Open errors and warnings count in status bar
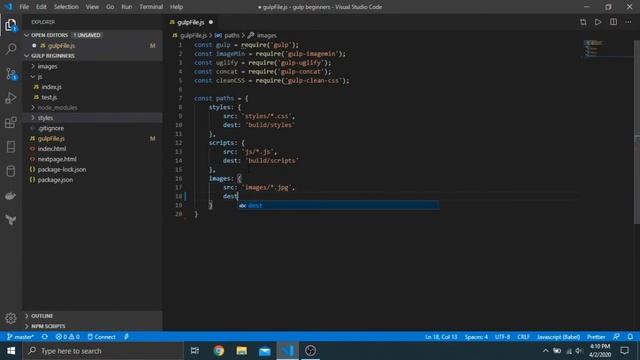This screenshot has width=640, height=360. [x=68, y=337]
